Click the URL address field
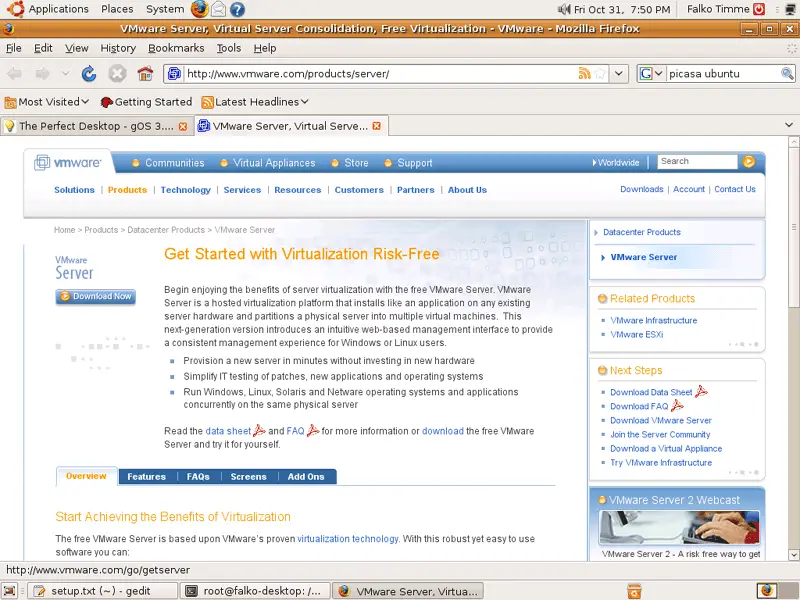This screenshot has height=600, width=800. tap(381, 73)
